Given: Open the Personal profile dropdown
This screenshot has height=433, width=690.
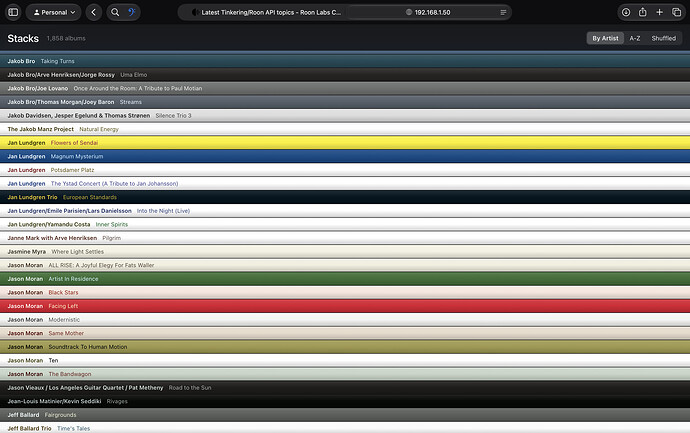Looking at the screenshot, I should tap(54, 12).
